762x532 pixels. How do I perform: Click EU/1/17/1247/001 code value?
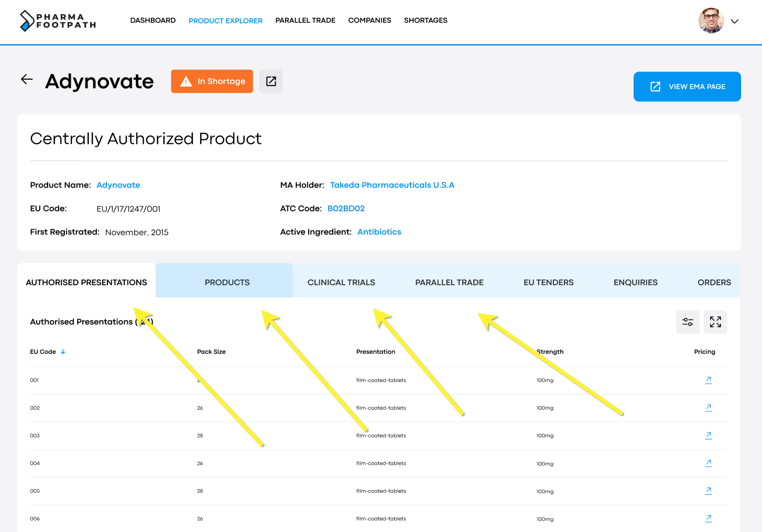(x=128, y=209)
